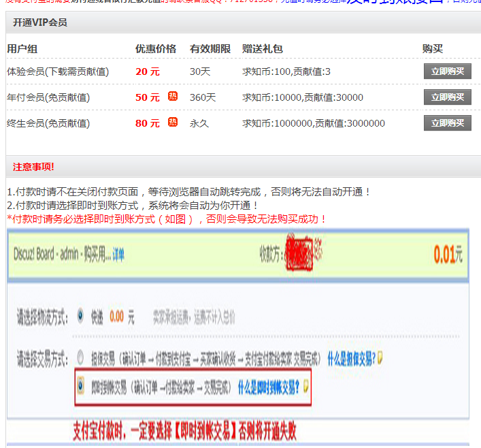Click the 购买 column header
Image resolution: width=481 pixels, height=448 pixels.
coord(433,49)
